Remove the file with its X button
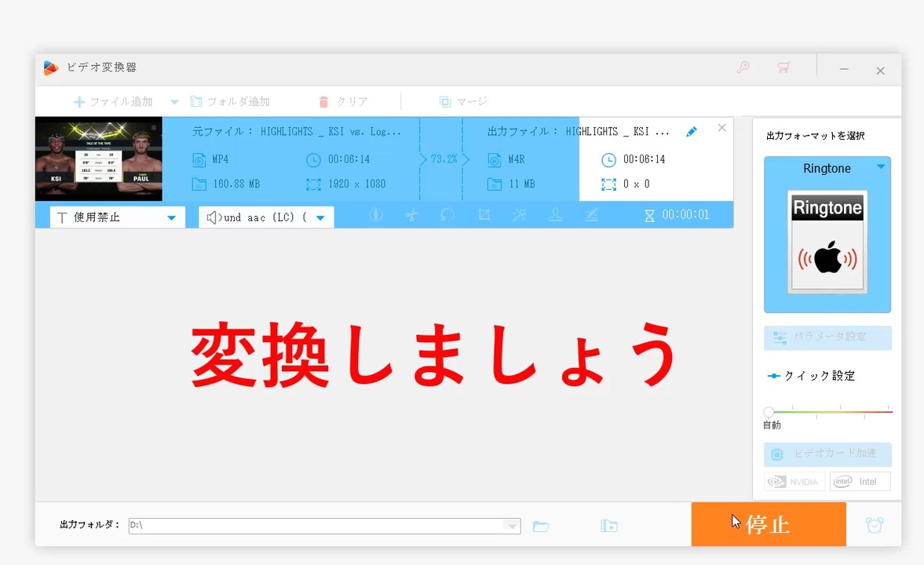The height and width of the screenshot is (565, 924). click(x=722, y=128)
